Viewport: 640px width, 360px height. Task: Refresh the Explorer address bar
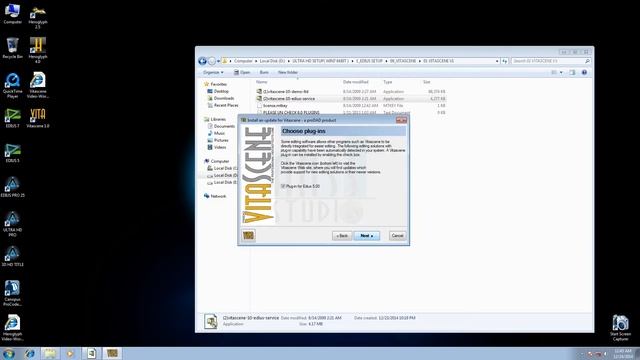505,61
